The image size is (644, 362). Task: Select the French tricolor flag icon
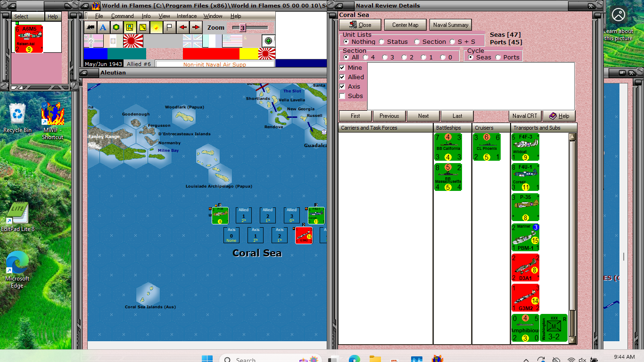(212, 41)
